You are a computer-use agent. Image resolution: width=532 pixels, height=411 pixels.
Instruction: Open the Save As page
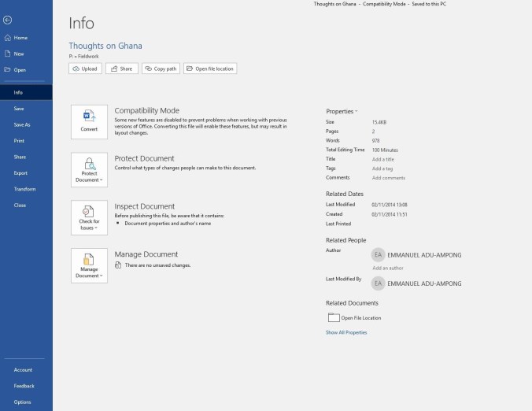(x=22, y=124)
